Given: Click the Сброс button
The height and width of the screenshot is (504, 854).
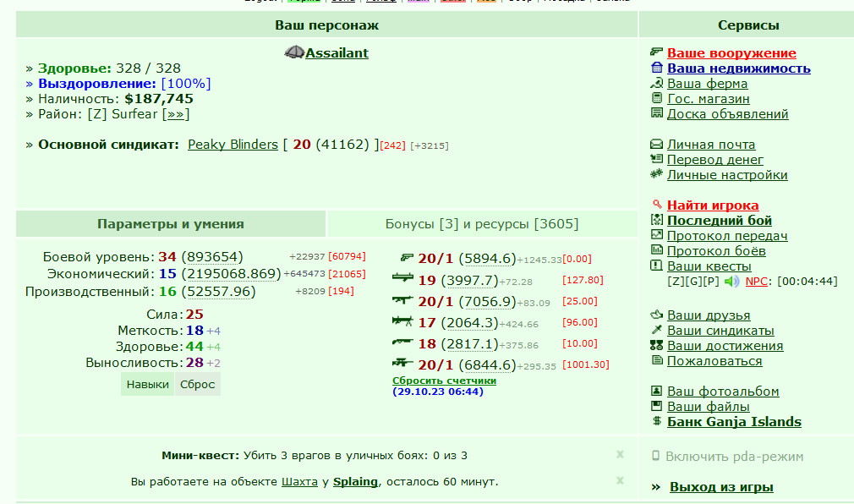Looking at the screenshot, I should click(197, 384).
